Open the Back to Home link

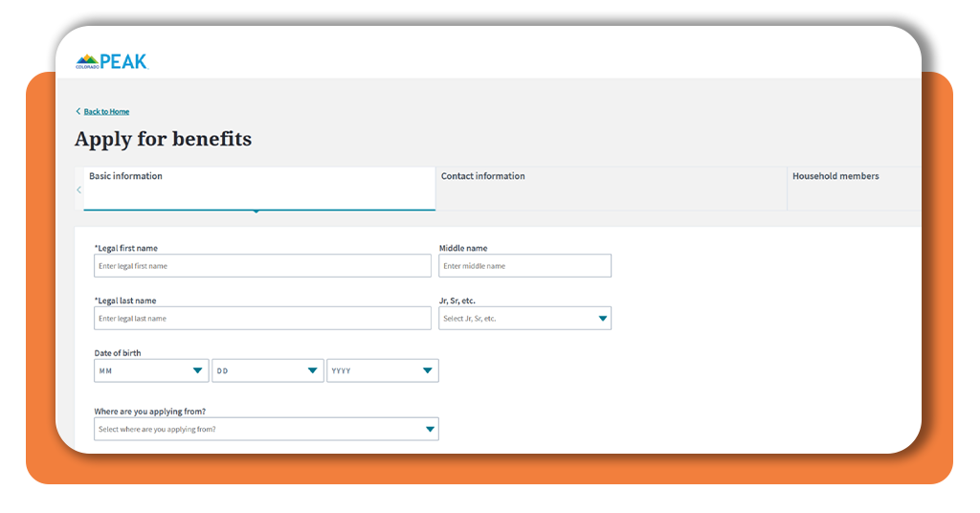point(106,111)
